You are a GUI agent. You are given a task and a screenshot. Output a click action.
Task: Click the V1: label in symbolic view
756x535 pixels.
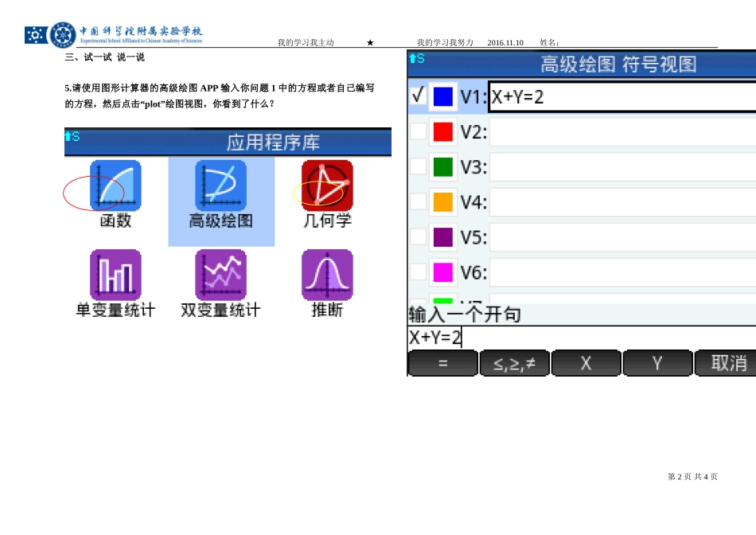[x=473, y=97]
